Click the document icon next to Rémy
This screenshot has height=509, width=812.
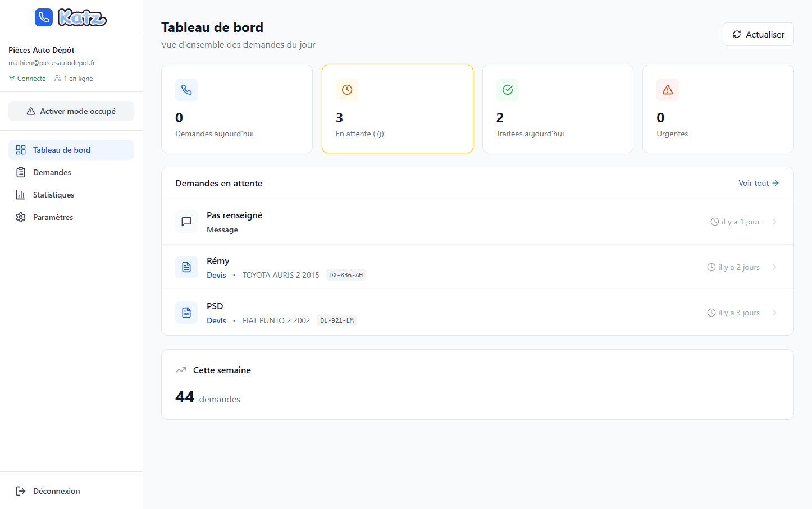186,267
